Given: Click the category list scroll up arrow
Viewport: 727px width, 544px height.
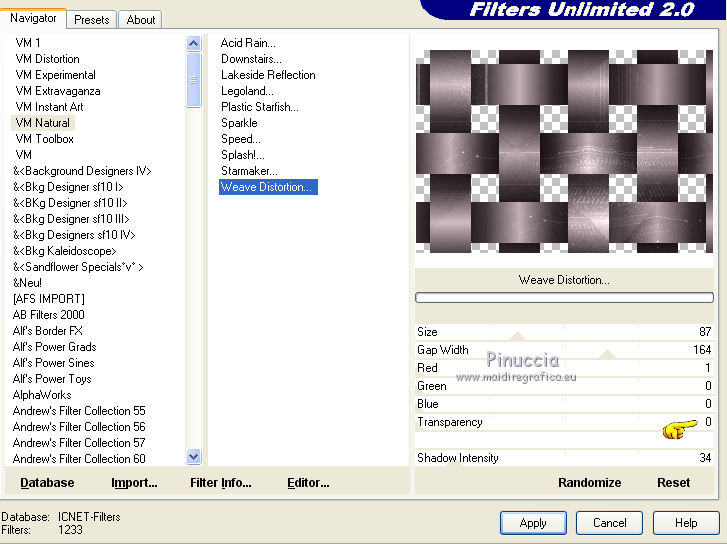Looking at the screenshot, I should click(x=193, y=44).
